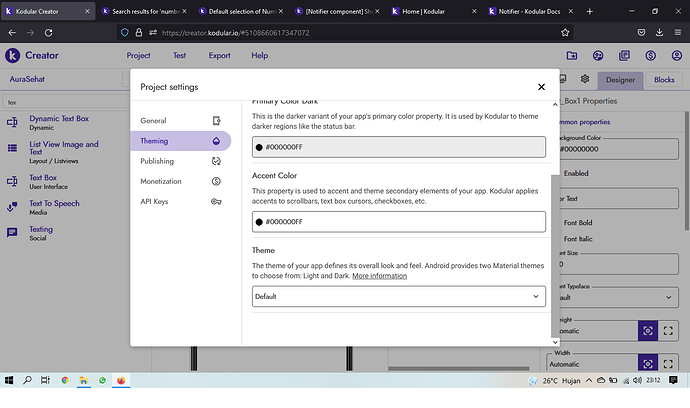The height and width of the screenshot is (408, 690).
Task: Open Windows taskbar search
Action: 27,380
